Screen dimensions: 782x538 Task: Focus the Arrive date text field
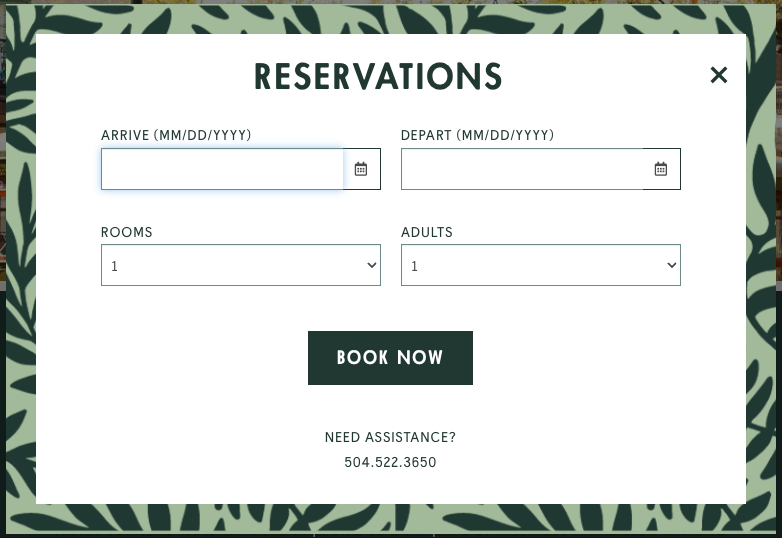point(222,169)
